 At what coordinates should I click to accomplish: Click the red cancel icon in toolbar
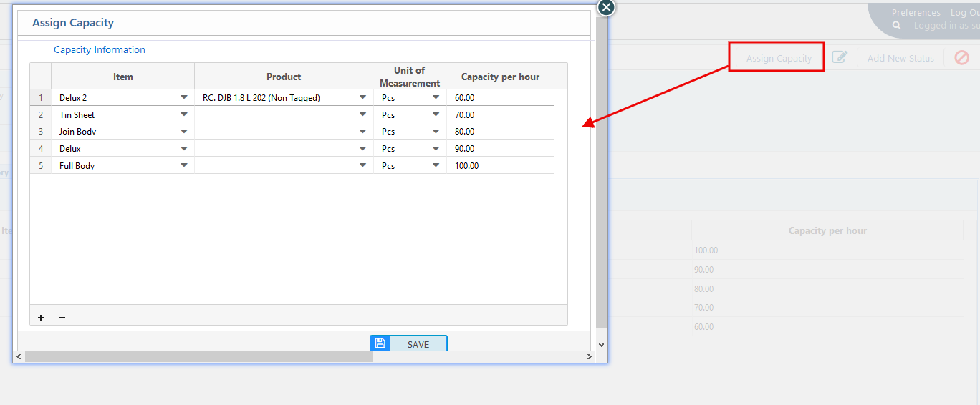961,57
